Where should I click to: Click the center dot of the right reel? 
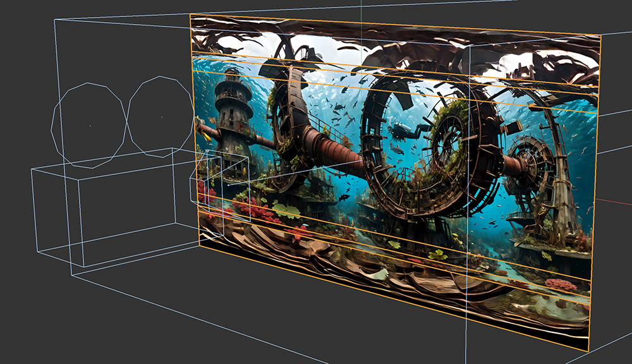click(x=161, y=118)
